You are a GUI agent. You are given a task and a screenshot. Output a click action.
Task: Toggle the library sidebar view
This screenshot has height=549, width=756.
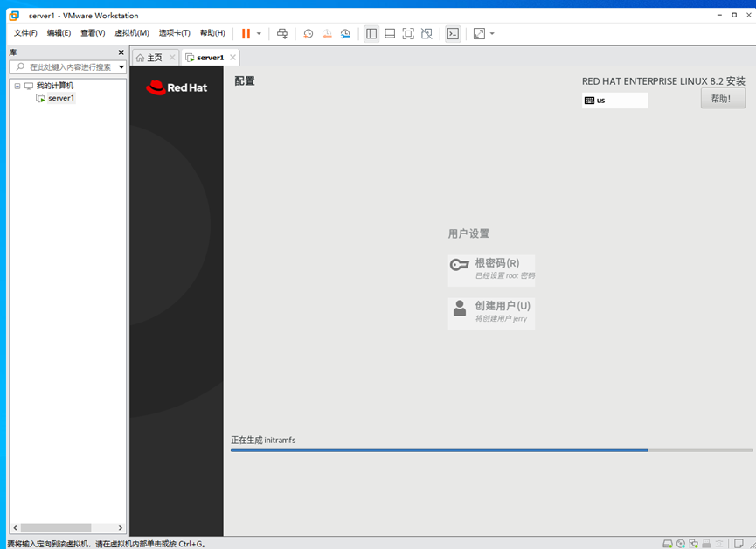click(371, 34)
